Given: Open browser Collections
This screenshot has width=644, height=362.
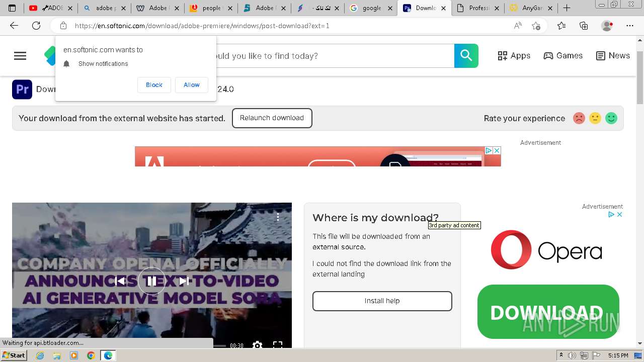Looking at the screenshot, I should tap(584, 26).
